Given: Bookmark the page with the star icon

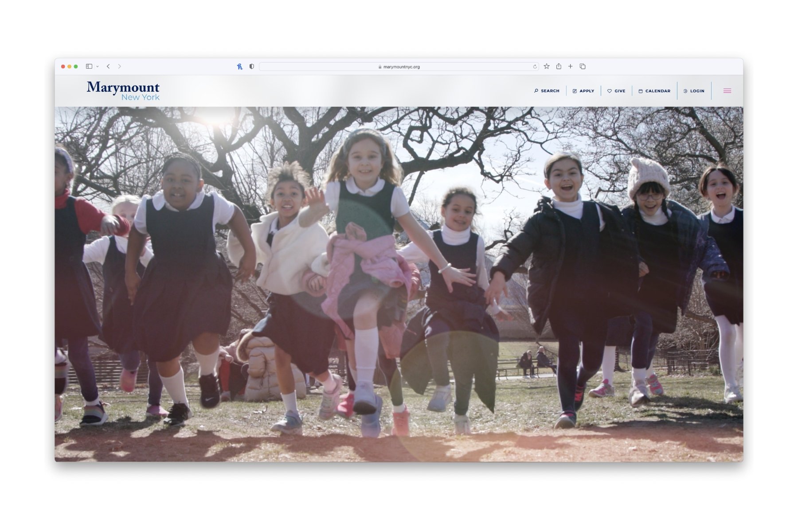Looking at the screenshot, I should pyautogui.click(x=547, y=66).
